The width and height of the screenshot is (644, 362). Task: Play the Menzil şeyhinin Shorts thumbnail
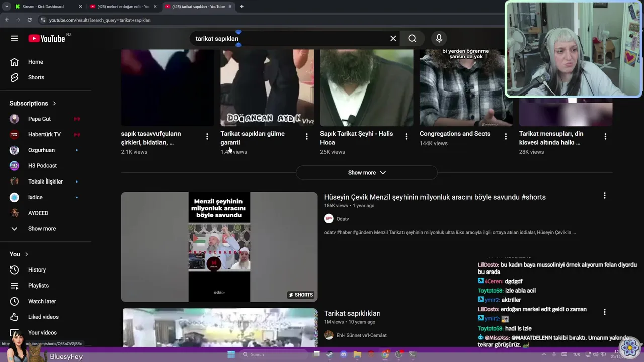219,246
